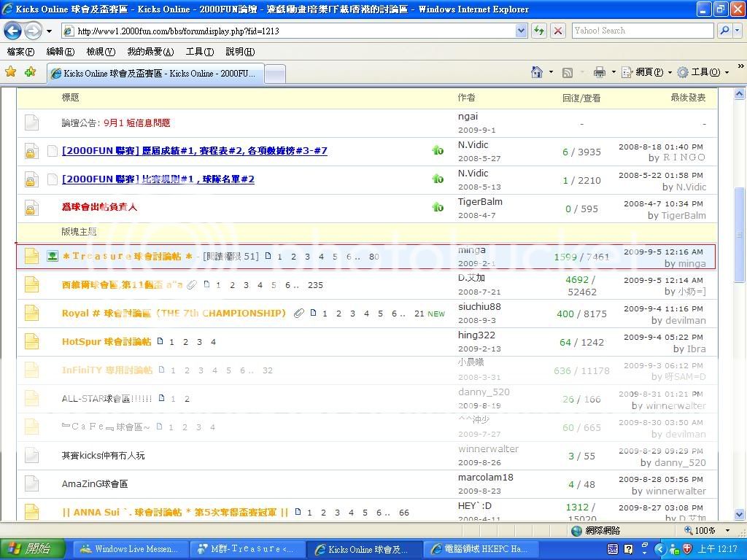Open Windows Live Messenger from taskbar
747x560 pixels.
[131, 549]
